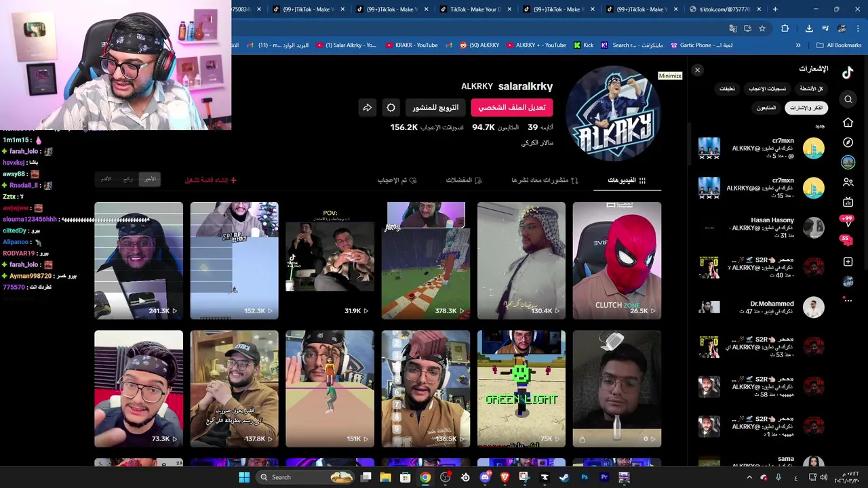Viewport: 868px width, 488px height.
Task: Close the notifications panel with X
Action: coord(697,70)
